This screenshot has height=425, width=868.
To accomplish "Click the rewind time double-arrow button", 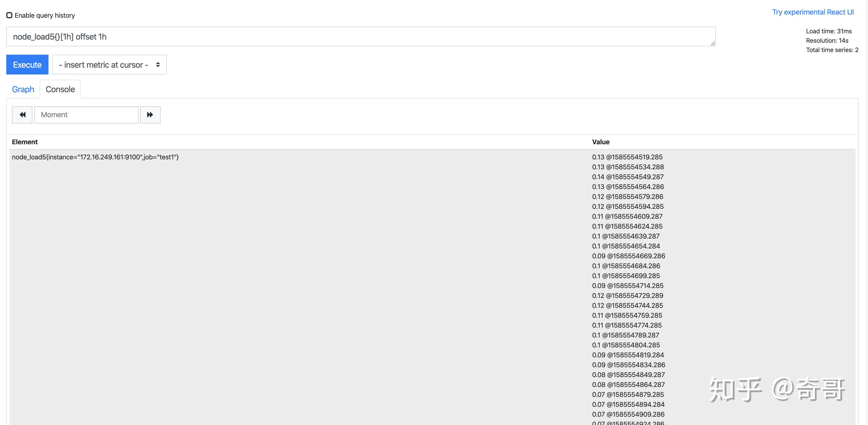I will (x=22, y=115).
